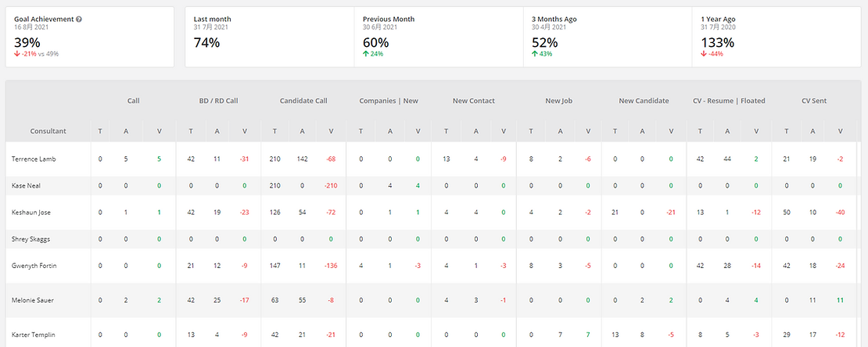Click the BD / RD Call column header
The height and width of the screenshot is (347, 868).
[x=218, y=101]
